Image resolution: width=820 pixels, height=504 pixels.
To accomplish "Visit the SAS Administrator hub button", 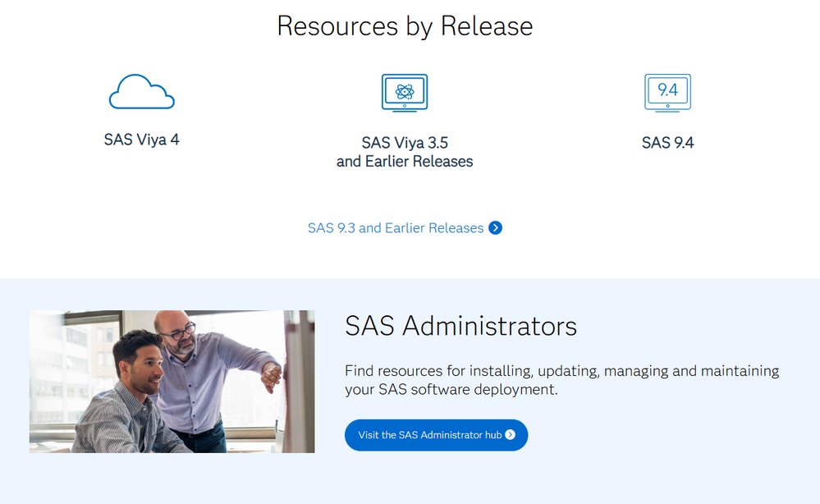I will (x=436, y=435).
